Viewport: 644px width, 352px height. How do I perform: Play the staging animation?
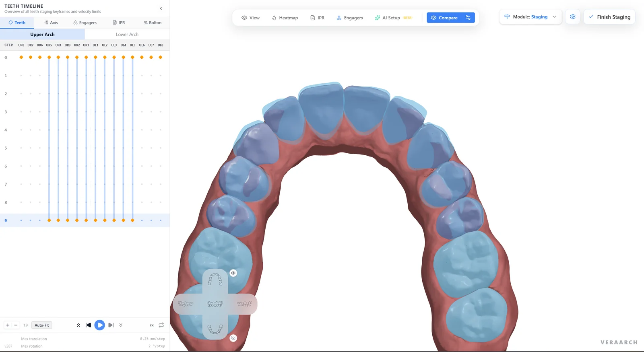(x=99, y=325)
